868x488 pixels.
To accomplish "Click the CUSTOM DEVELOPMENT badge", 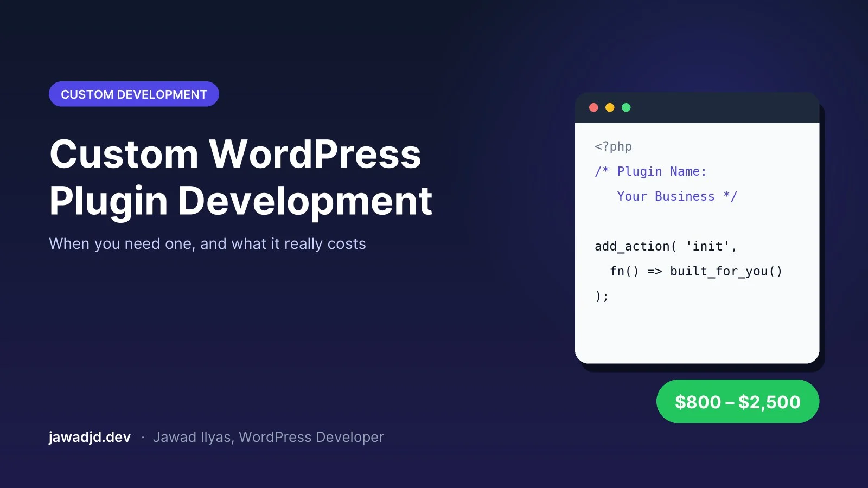I will (134, 94).
